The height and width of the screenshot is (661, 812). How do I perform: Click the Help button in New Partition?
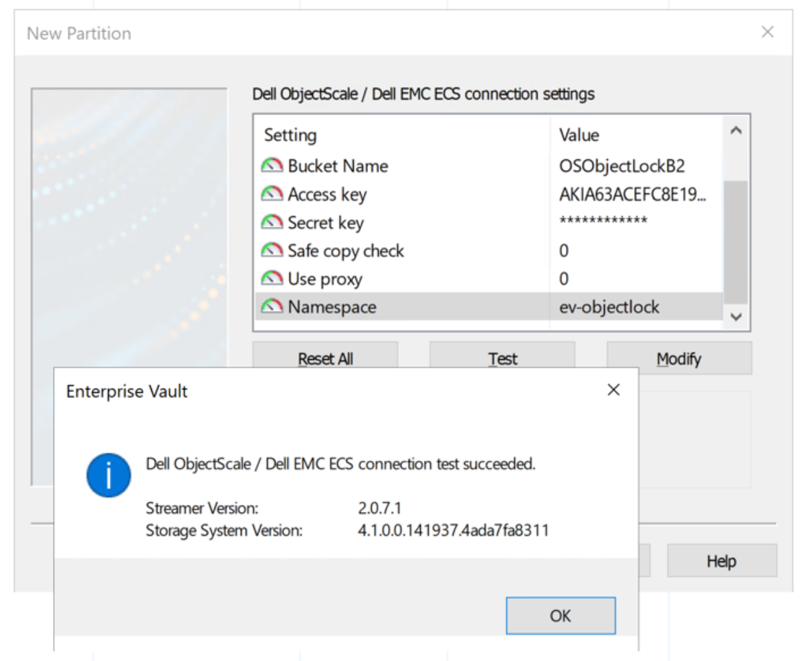click(x=722, y=561)
